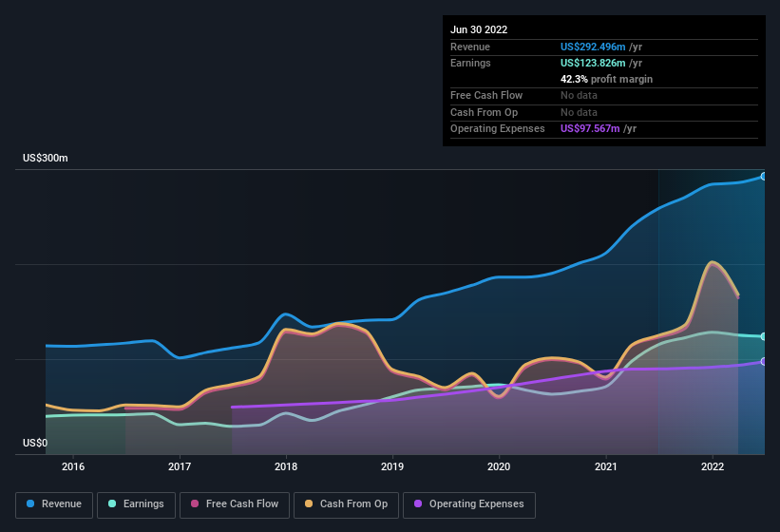
Task: Click the 2018 x-axis label
Action: pyautogui.click(x=286, y=466)
